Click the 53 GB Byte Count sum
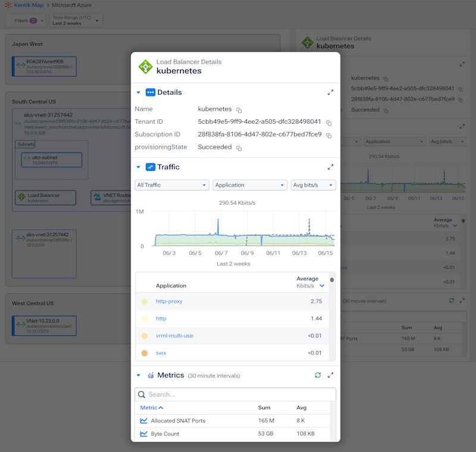Viewport: 476px width, 452px height. [265, 434]
